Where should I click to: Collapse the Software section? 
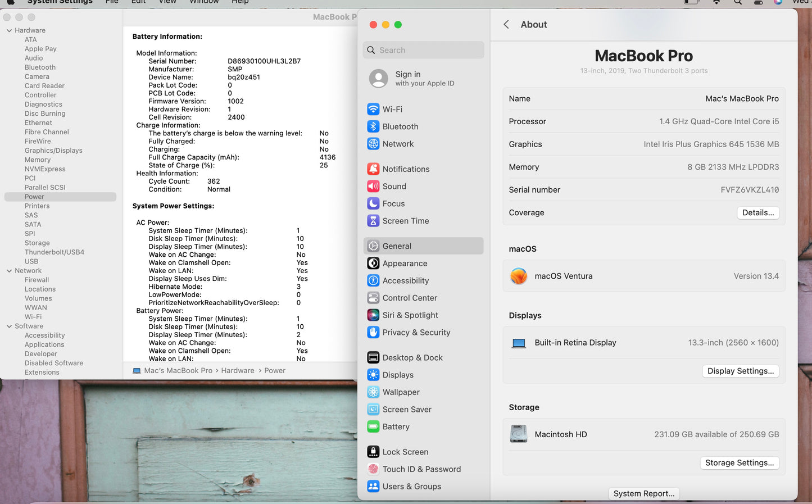(x=8, y=326)
